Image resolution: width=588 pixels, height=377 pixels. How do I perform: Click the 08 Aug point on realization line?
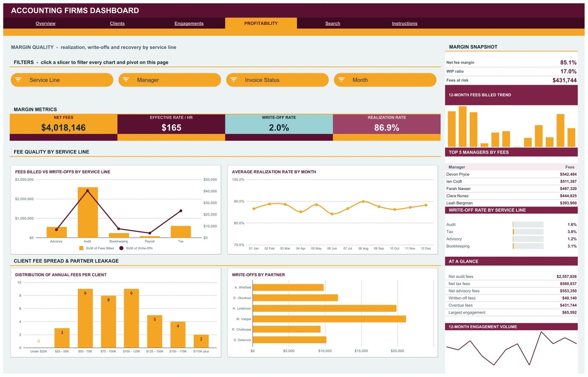point(363,201)
